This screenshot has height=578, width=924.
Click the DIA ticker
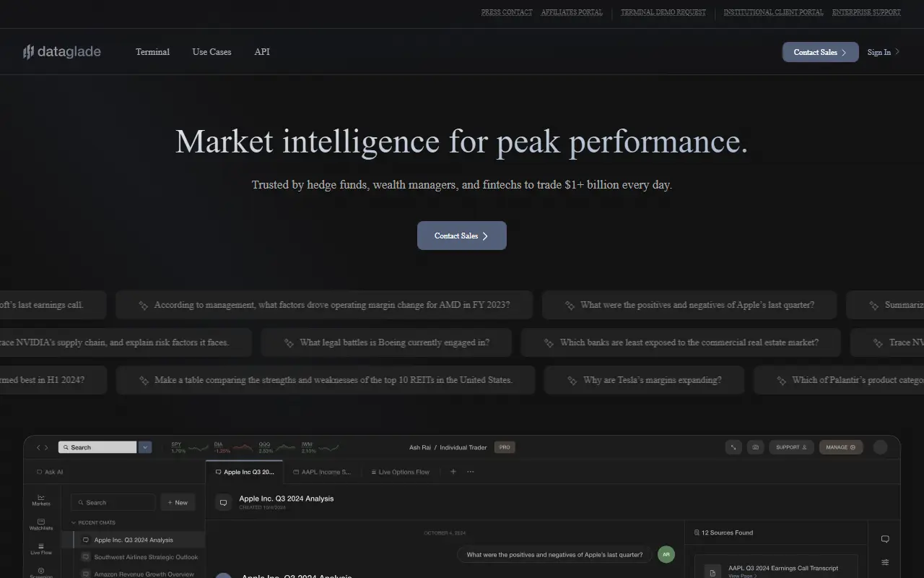coord(232,447)
